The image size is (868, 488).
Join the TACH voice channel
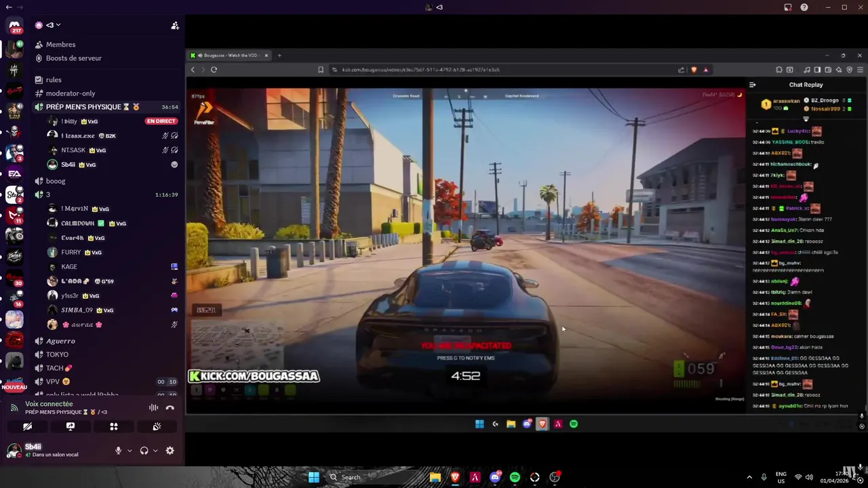click(107, 368)
